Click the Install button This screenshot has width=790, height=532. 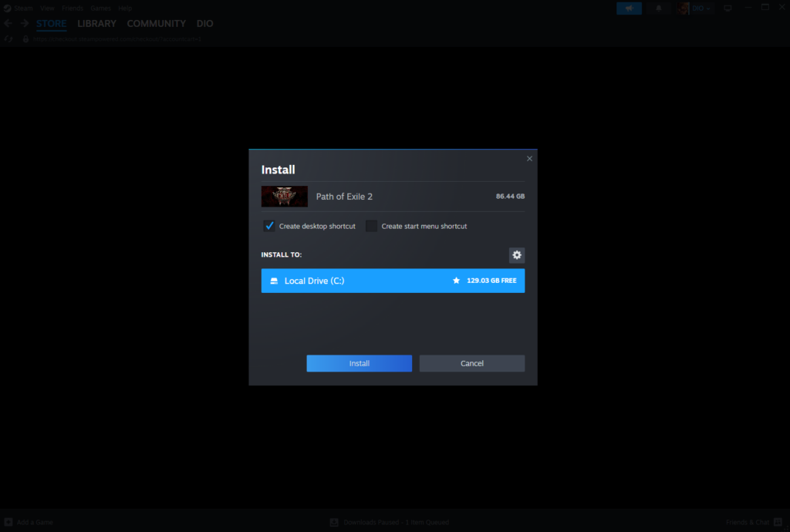tap(359, 363)
